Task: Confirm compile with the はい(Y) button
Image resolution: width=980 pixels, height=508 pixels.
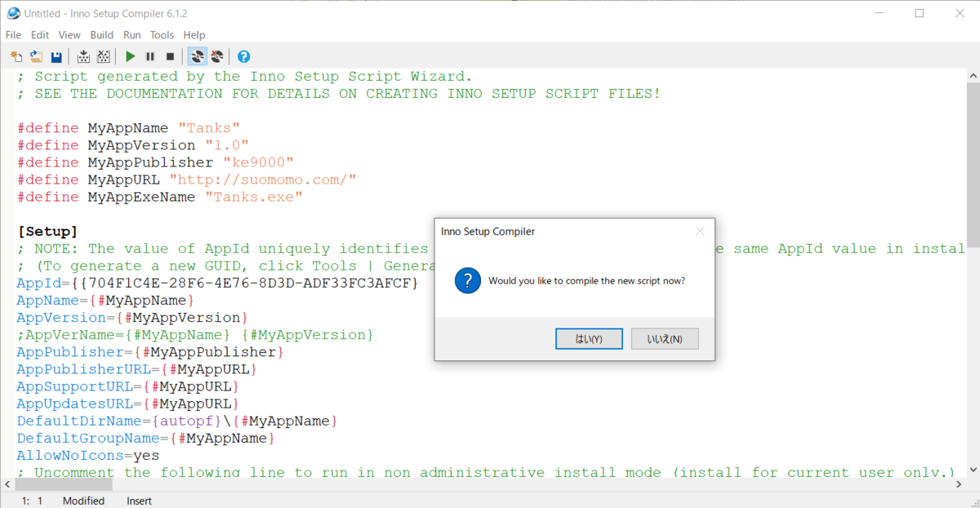Action: click(x=589, y=339)
